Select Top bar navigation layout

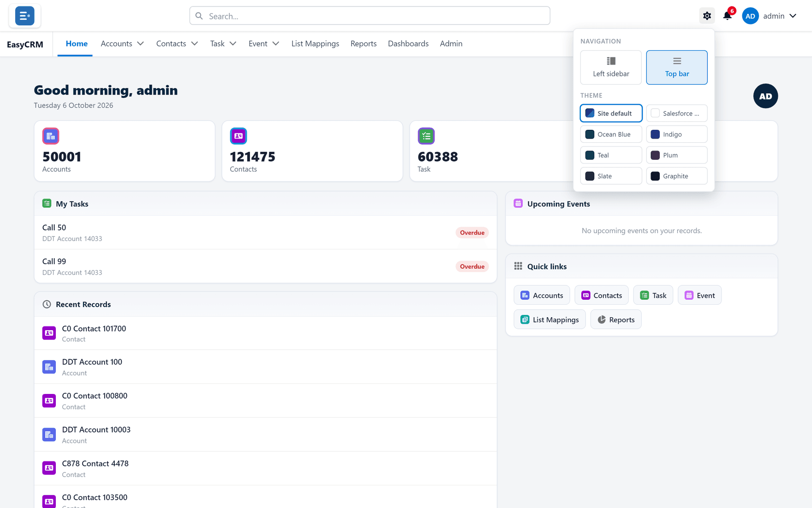pos(677,67)
